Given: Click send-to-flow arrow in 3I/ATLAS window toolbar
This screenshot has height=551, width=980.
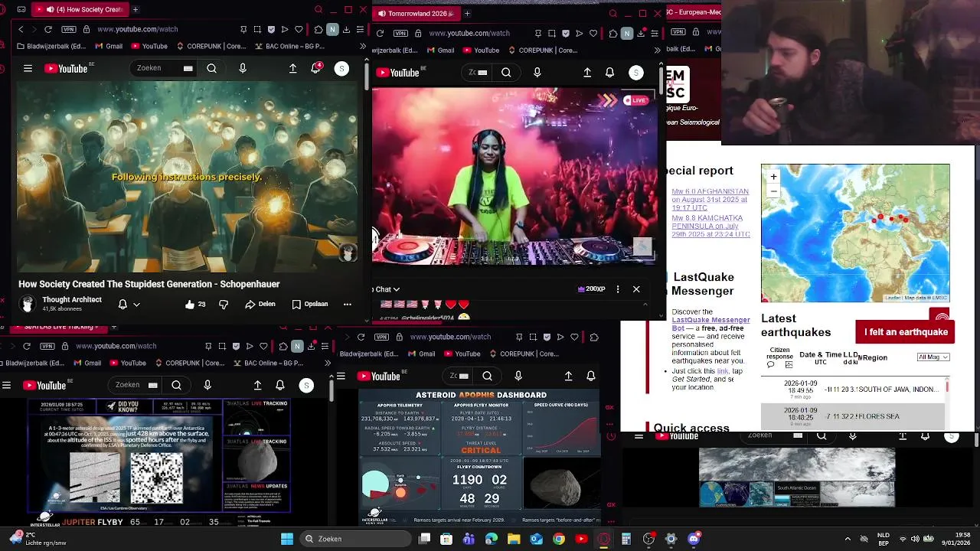Looking at the screenshot, I should (x=249, y=346).
